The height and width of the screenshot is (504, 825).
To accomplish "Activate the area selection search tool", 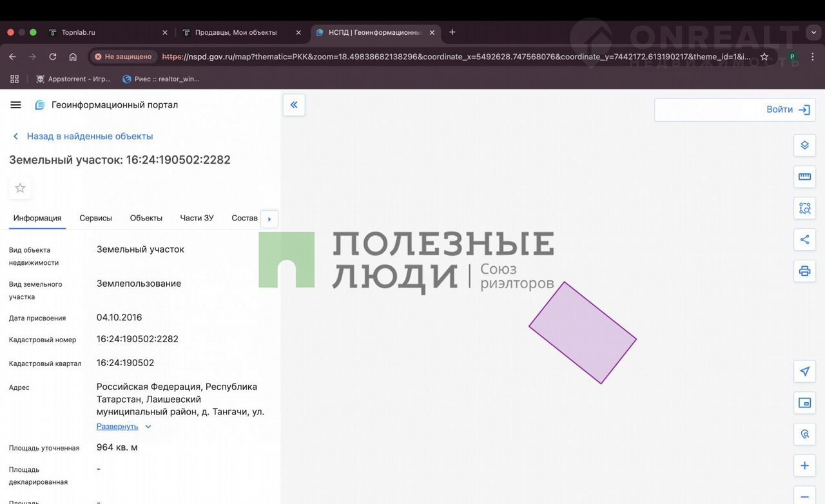I will pos(804,208).
